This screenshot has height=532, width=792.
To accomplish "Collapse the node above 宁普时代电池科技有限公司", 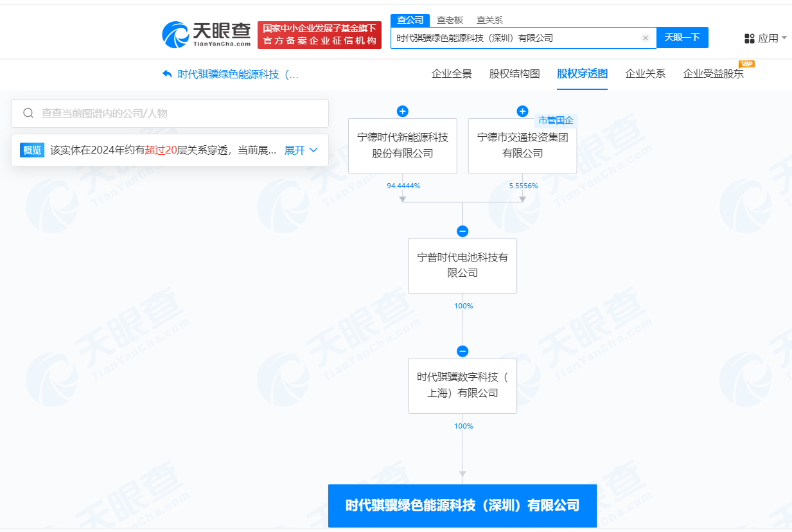I will coord(462,231).
